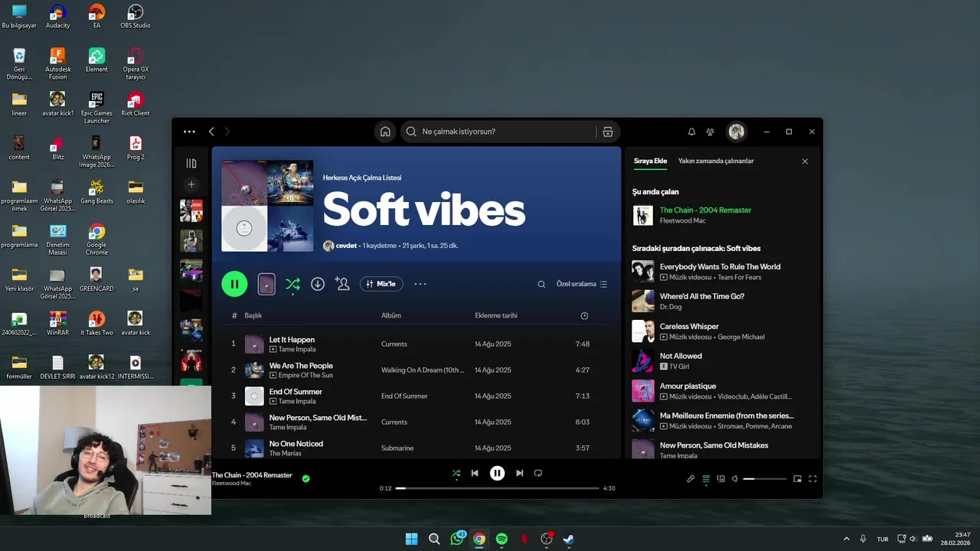Open the Empire Of The Sun artist link
The height and width of the screenshot is (551, 980).
305,375
